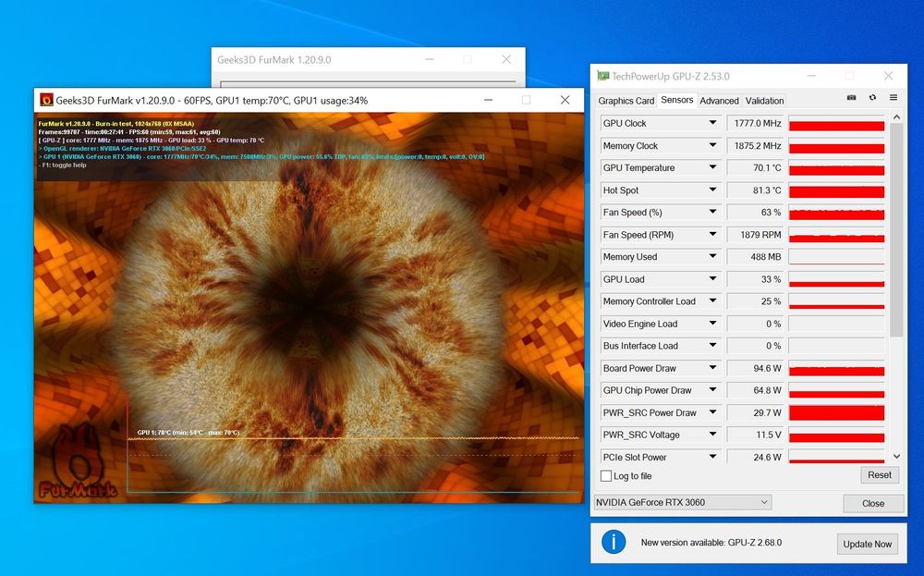This screenshot has height=576, width=924.
Task: Click the Close button in GPU-Z
Action: [873, 504]
